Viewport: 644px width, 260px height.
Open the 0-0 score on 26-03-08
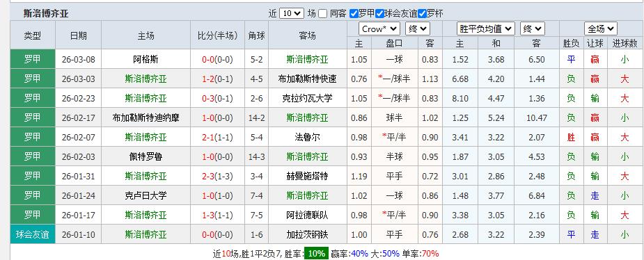point(209,60)
